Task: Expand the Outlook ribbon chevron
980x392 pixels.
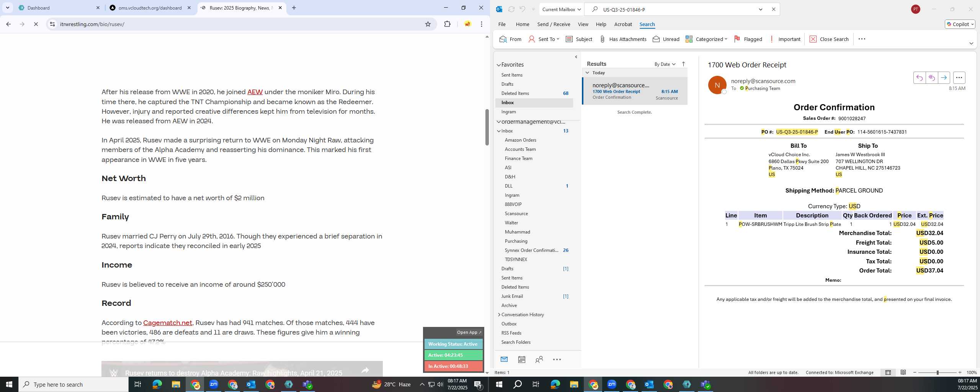Action: (971, 43)
